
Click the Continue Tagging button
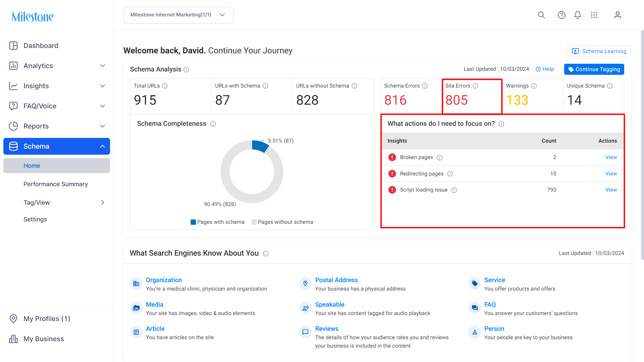point(594,69)
